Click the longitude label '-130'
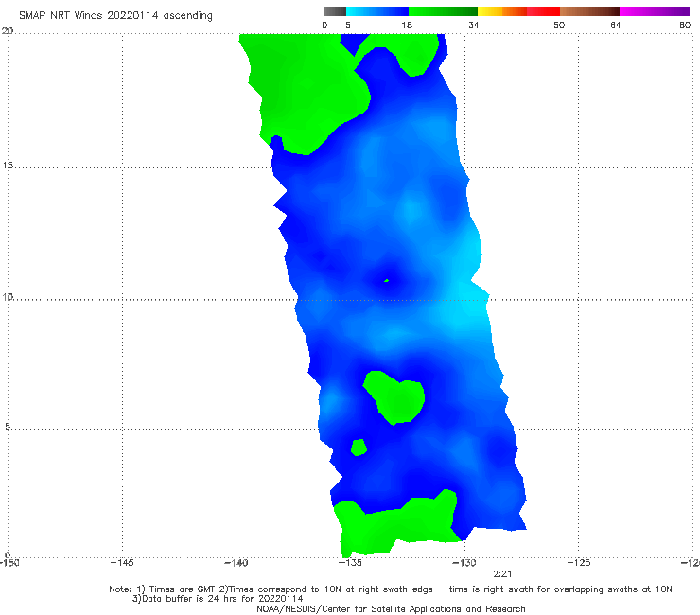Viewport: 700px width, 615px height. 464,563
